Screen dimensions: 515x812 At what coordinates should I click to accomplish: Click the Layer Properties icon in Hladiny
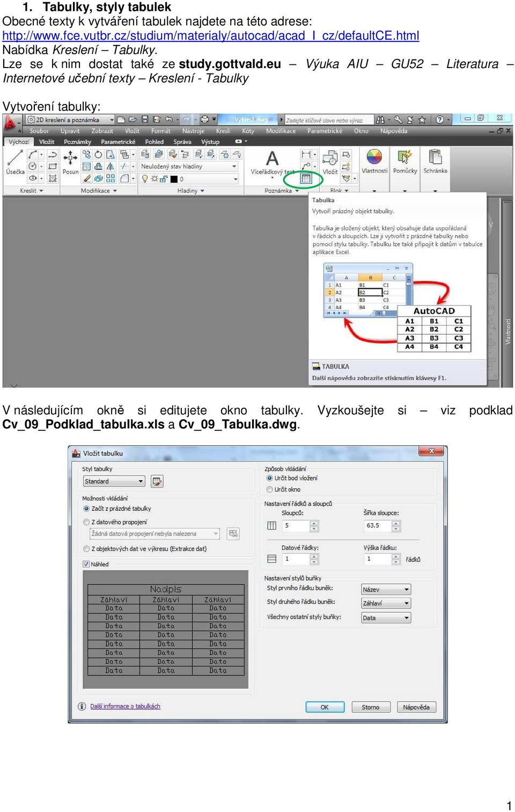(145, 154)
